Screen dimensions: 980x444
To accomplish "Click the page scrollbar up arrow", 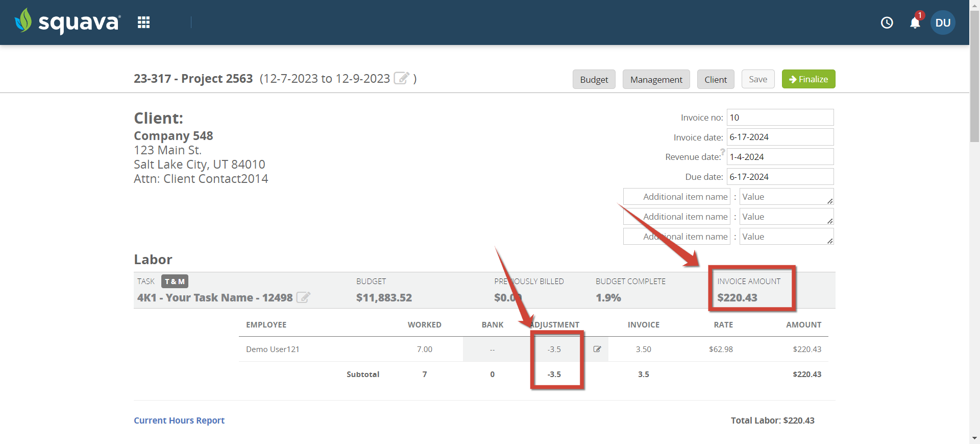I will tap(974, 5).
